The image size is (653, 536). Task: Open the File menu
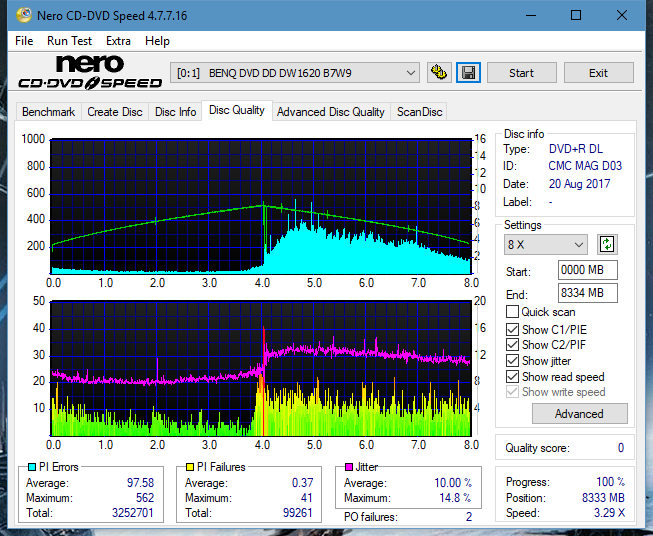[x=24, y=41]
